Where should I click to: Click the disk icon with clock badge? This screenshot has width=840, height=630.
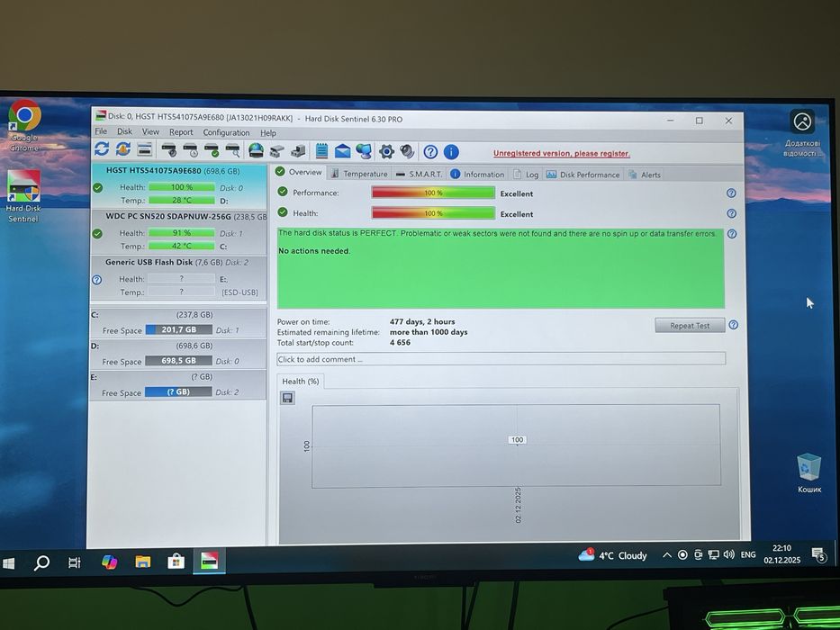coord(191,150)
